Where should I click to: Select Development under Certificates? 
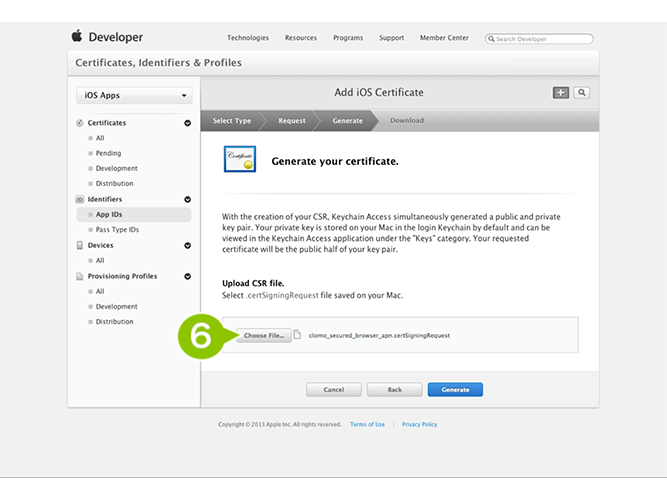(x=117, y=169)
